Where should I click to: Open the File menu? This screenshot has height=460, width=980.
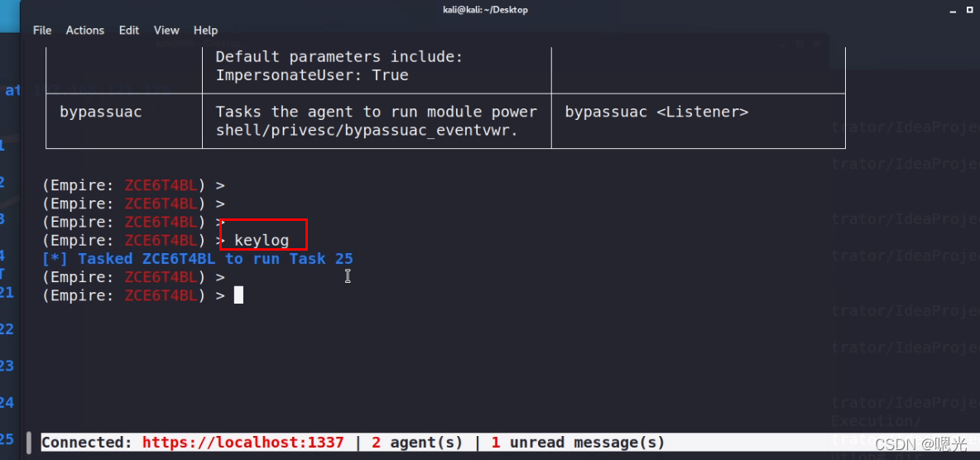(42, 30)
